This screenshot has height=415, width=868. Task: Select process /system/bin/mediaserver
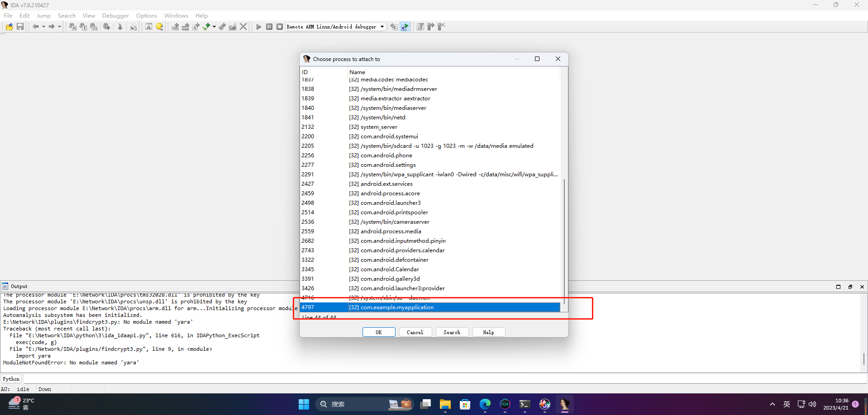coord(430,108)
